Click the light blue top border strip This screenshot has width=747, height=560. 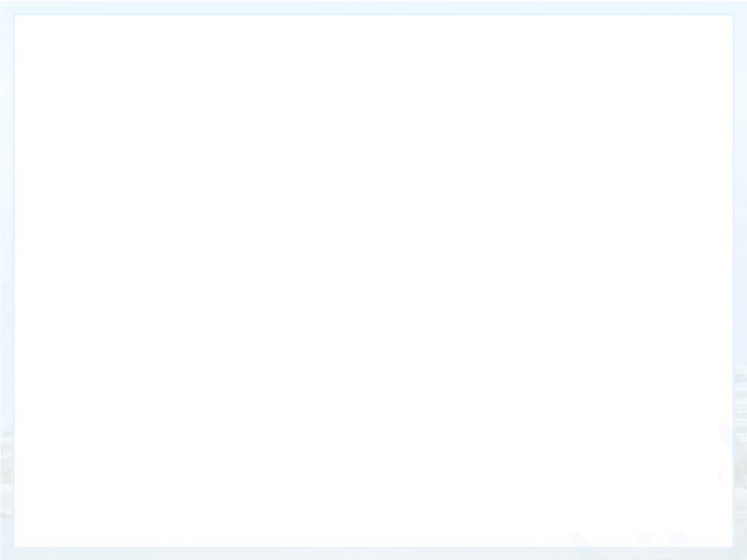373,7
